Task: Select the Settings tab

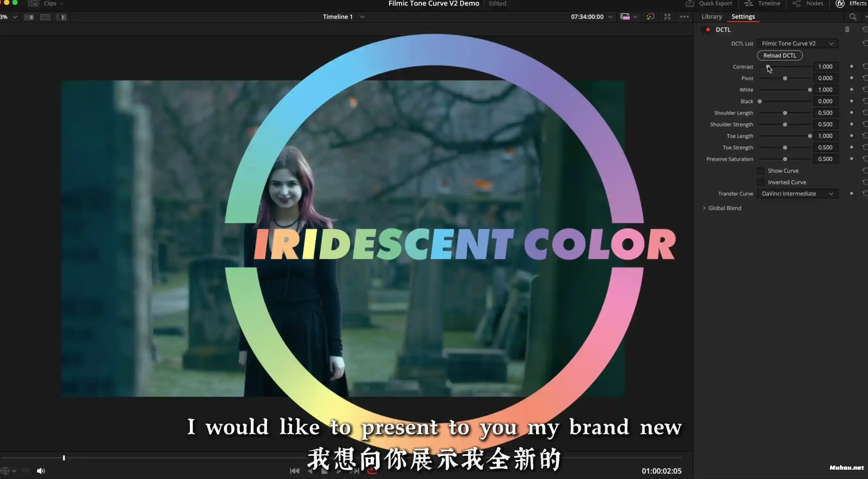Action: click(x=743, y=17)
